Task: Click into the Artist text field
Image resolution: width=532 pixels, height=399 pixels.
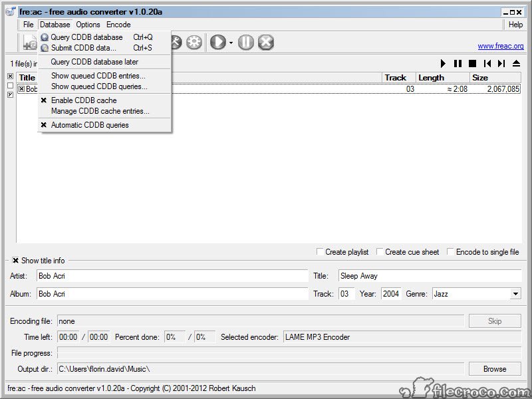Action: tap(172, 276)
